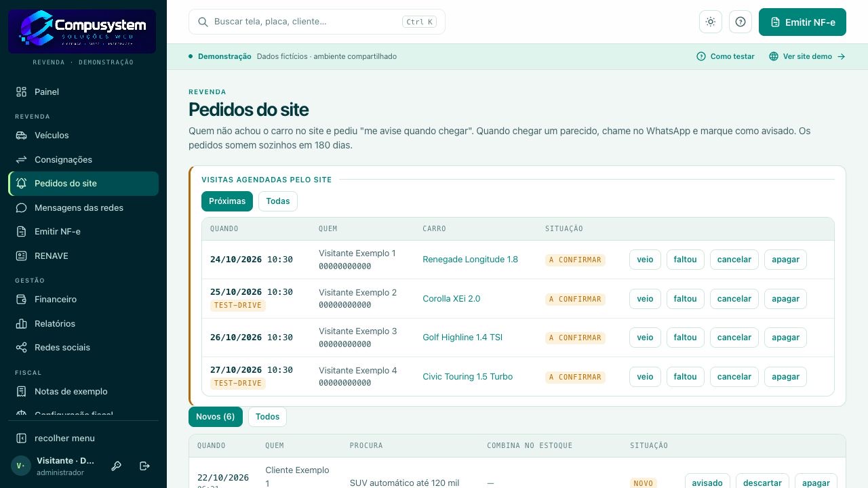Select the Novos (6) requests tab

click(215, 417)
